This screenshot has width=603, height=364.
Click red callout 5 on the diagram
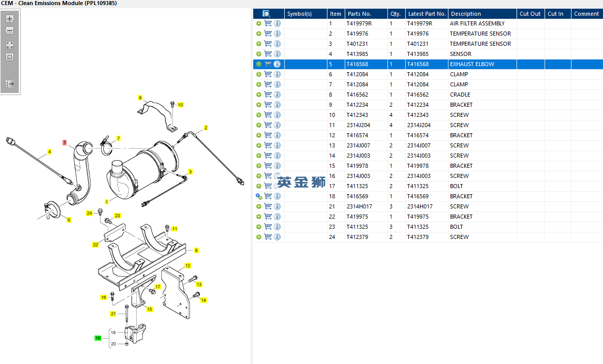[65, 143]
